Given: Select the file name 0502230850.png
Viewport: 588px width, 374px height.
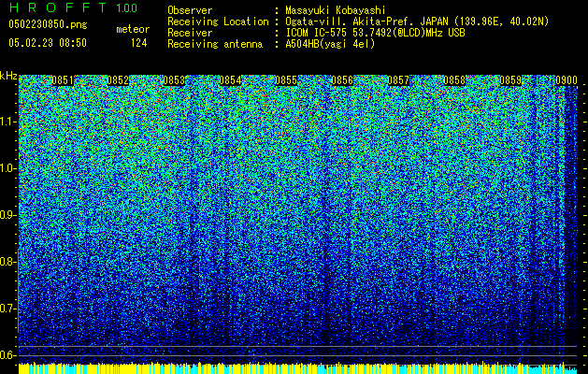Looking at the screenshot, I should 48,24.
